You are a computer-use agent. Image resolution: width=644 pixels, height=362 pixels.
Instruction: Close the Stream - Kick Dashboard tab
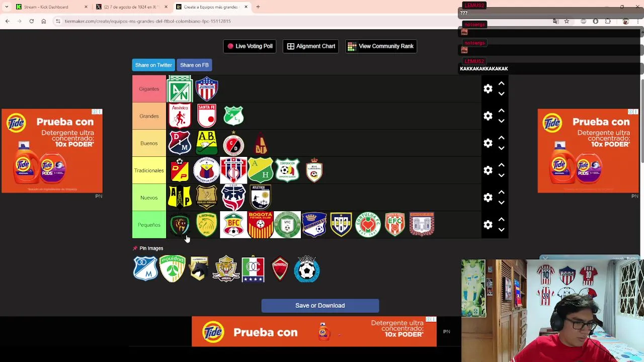tap(86, 7)
